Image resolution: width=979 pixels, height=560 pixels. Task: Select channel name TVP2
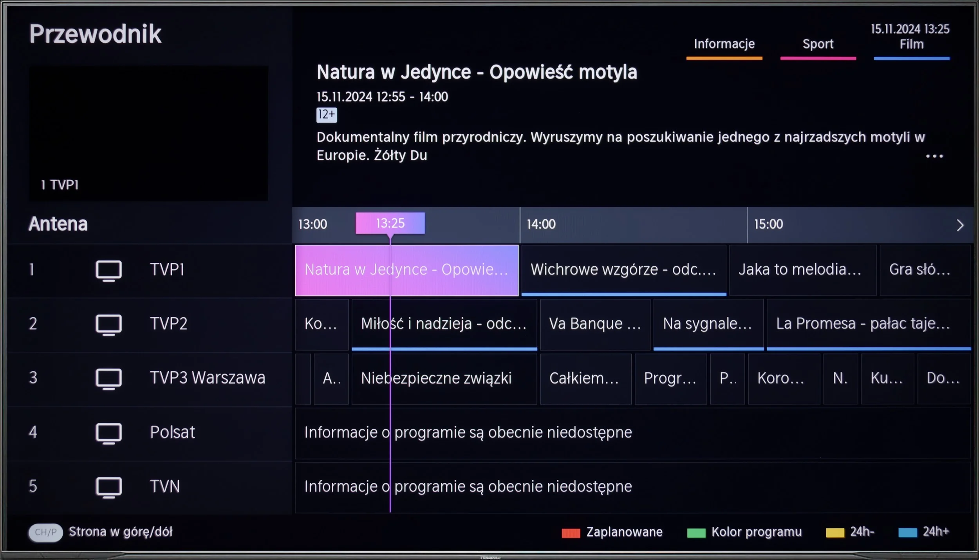coord(168,324)
